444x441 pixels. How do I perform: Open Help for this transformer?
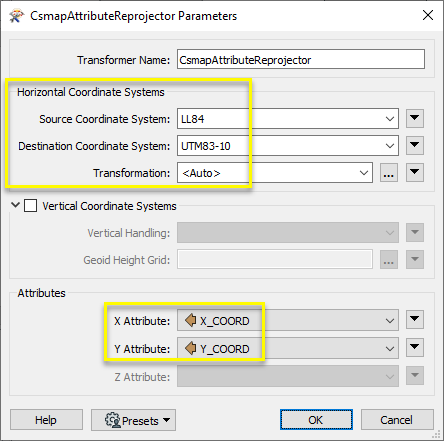click(46, 420)
